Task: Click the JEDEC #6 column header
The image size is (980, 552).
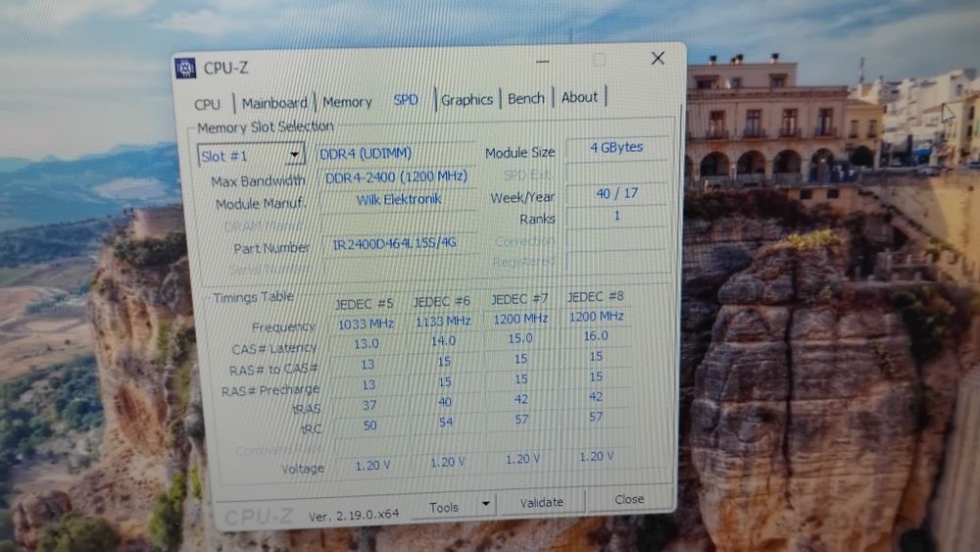Action: [x=441, y=301]
